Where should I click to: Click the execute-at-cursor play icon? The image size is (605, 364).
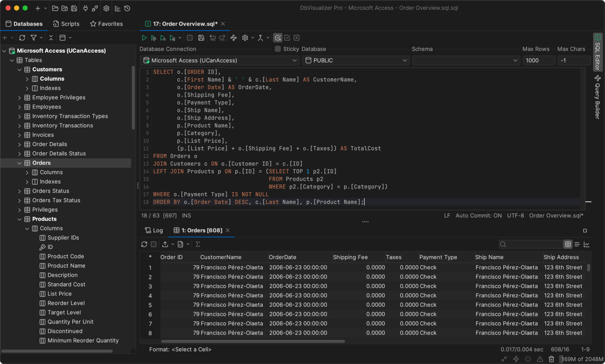click(154, 38)
